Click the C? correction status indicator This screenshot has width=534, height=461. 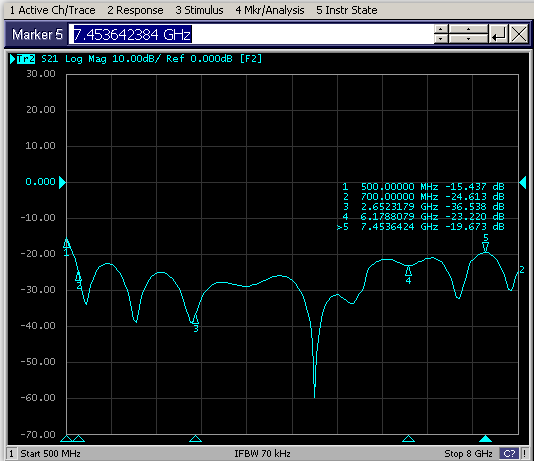coord(509,454)
